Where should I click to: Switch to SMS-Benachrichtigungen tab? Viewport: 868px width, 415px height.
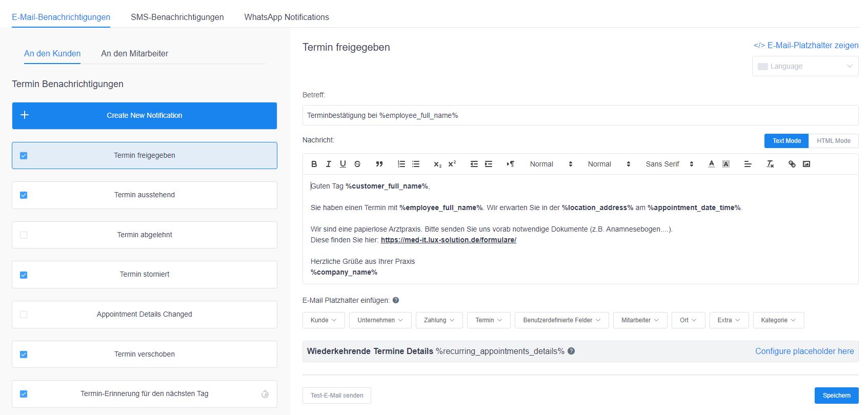177,17
